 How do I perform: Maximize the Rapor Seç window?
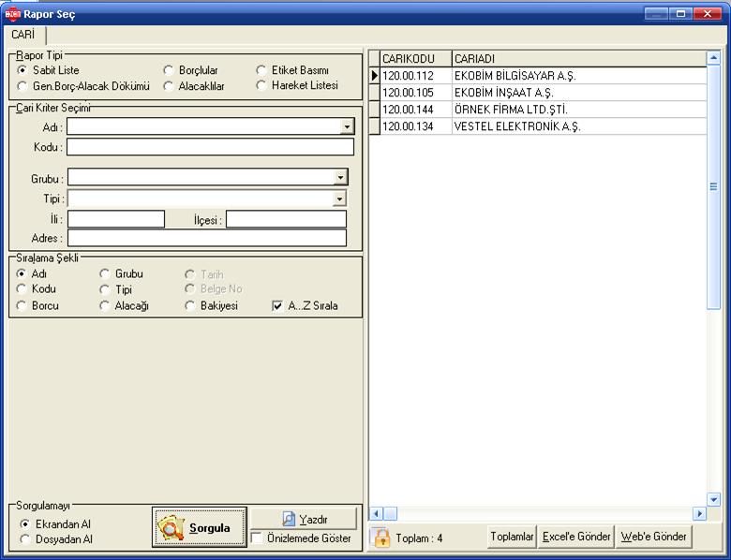click(680, 13)
